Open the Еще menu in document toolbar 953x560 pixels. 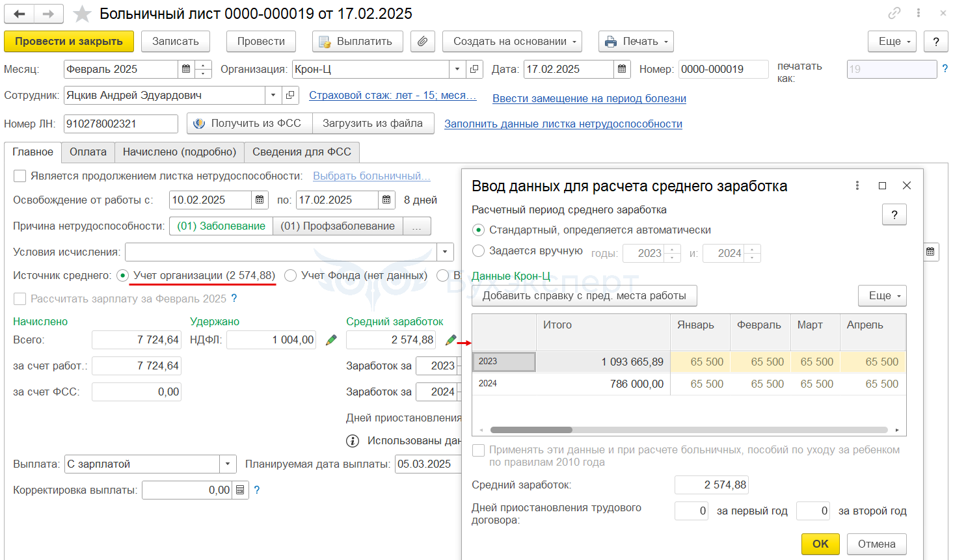pos(892,42)
